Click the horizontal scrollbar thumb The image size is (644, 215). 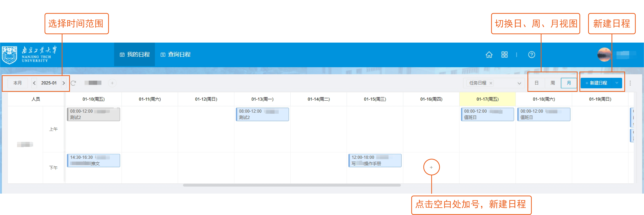click(292, 185)
